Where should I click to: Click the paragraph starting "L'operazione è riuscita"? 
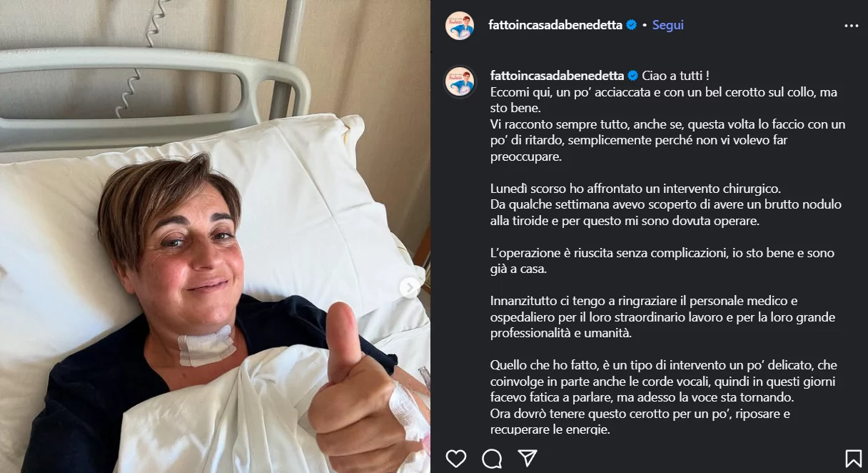(x=662, y=261)
